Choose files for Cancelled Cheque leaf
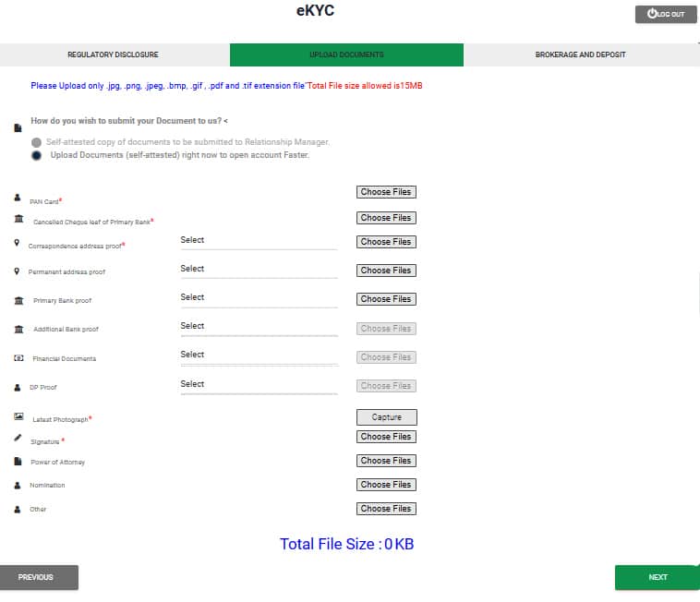700x602 pixels. (386, 218)
